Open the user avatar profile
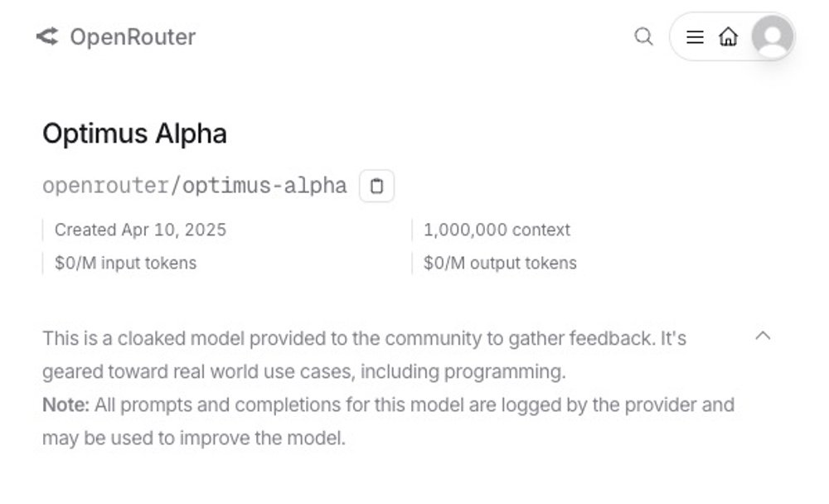Viewport: 829px width, 504px height. [x=772, y=36]
